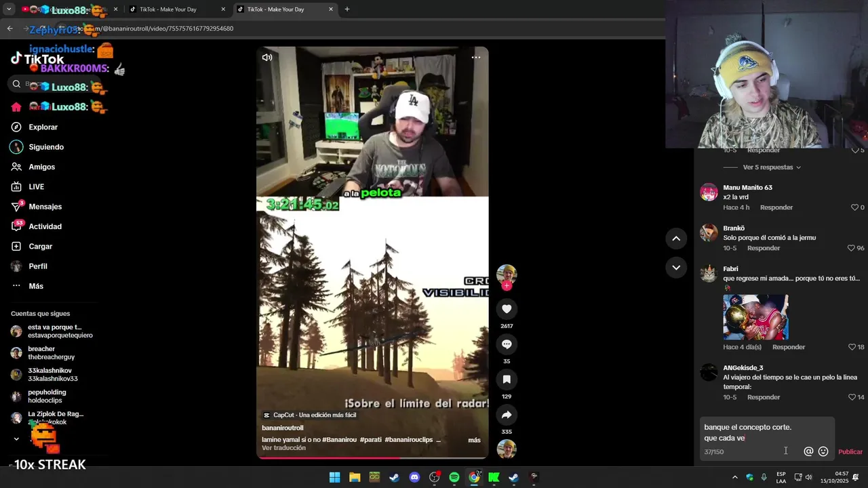
Task: Open Perfil in the sidebar
Action: [x=38, y=266]
